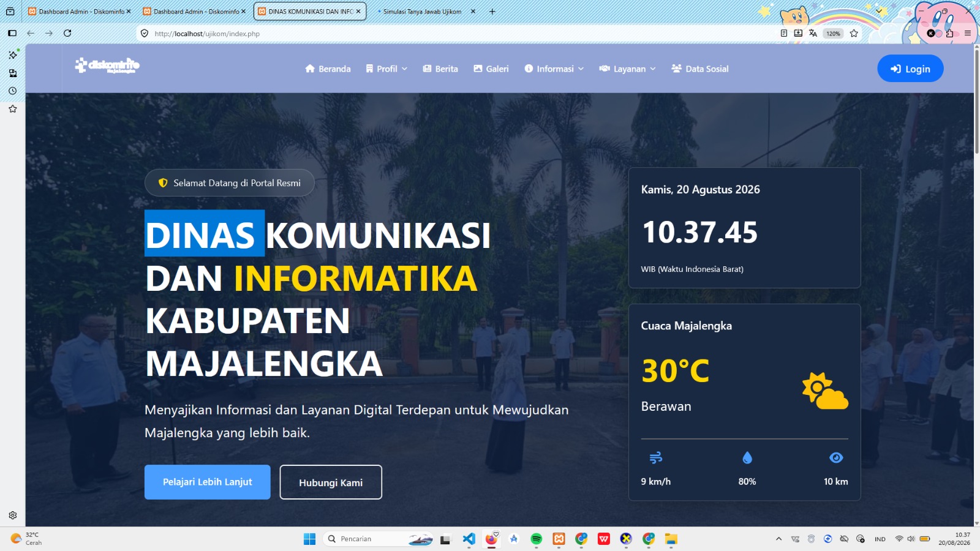Switch to Simulasi Tanya Jawab Ujikom tab
980x551 pixels.
(423, 12)
